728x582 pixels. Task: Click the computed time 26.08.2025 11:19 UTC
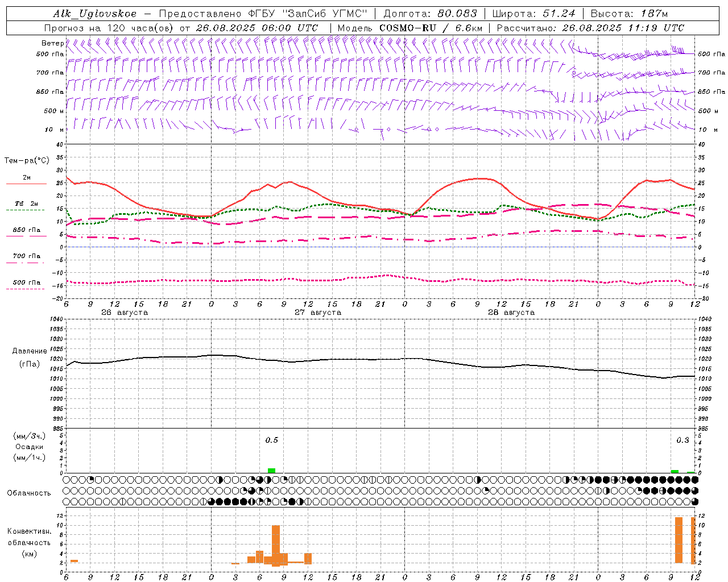tap(623, 28)
